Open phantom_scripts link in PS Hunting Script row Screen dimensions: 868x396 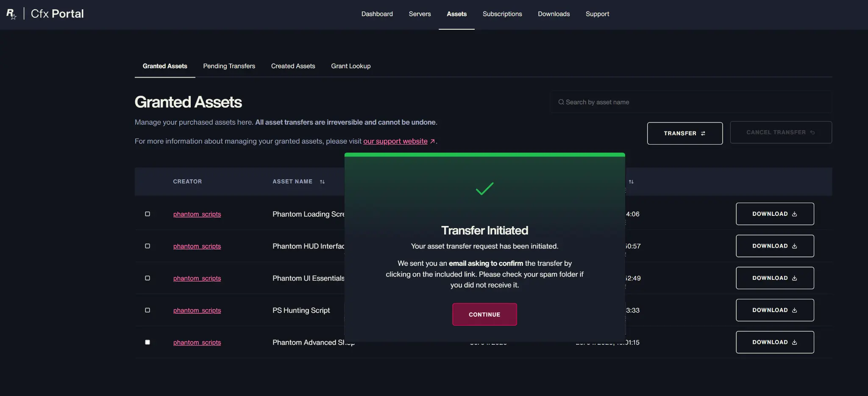197,310
